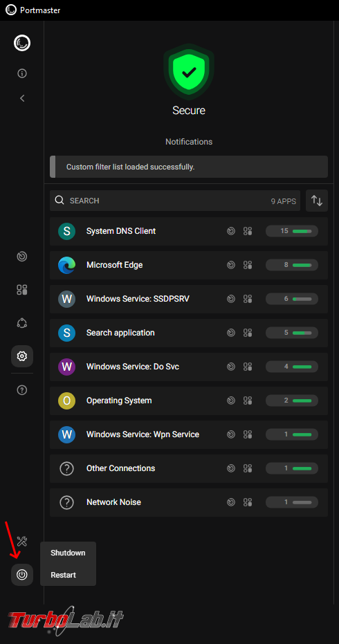
Task: Open Do Svc app settings icon
Action: click(x=248, y=367)
